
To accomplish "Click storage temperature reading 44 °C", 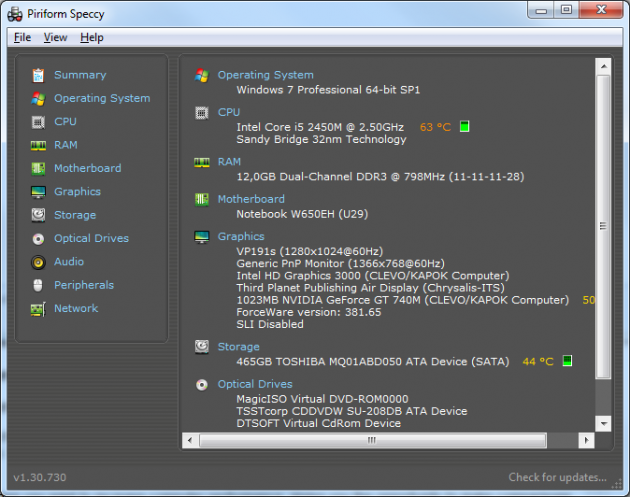I will click(538, 362).
